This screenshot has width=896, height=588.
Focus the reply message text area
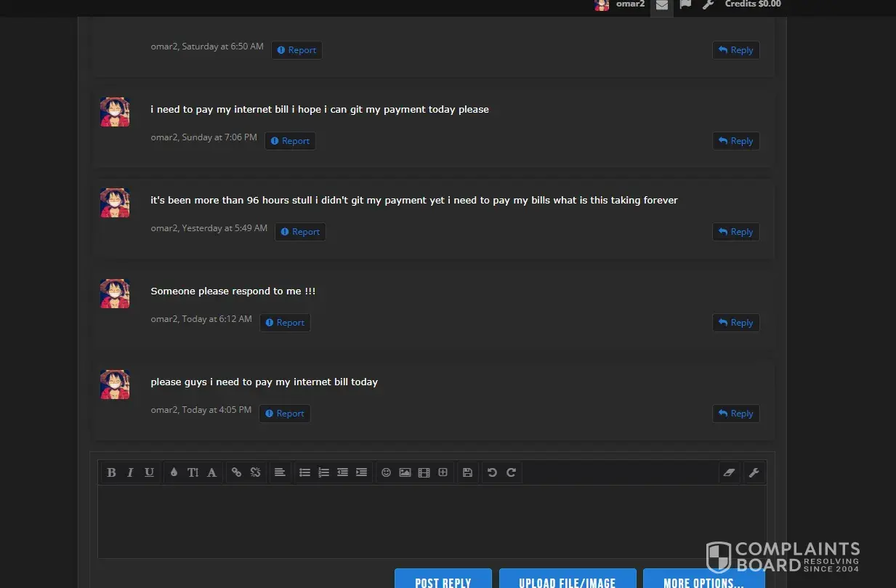432,522
